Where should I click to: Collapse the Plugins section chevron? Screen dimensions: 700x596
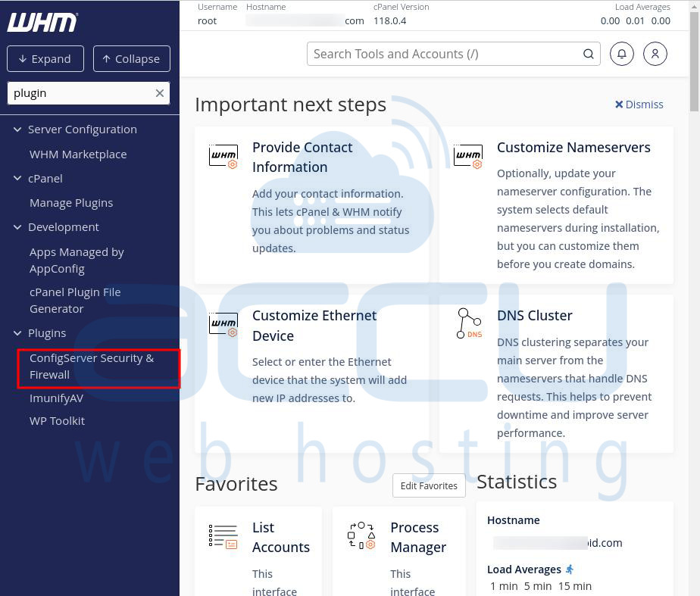17,332
